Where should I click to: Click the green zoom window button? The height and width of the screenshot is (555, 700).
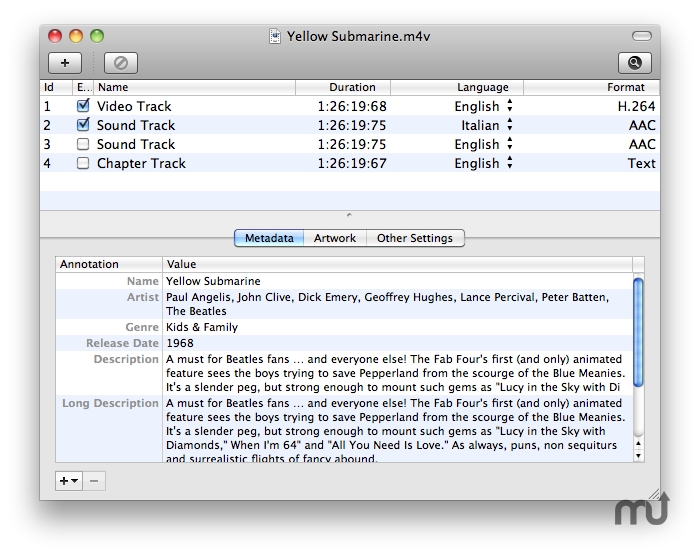click(97, 36)
